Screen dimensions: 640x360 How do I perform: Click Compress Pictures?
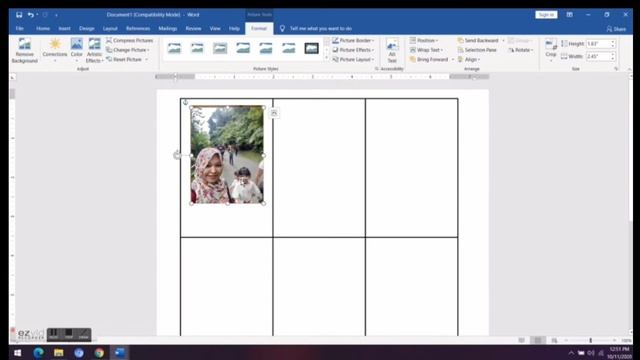click(129, 40)
